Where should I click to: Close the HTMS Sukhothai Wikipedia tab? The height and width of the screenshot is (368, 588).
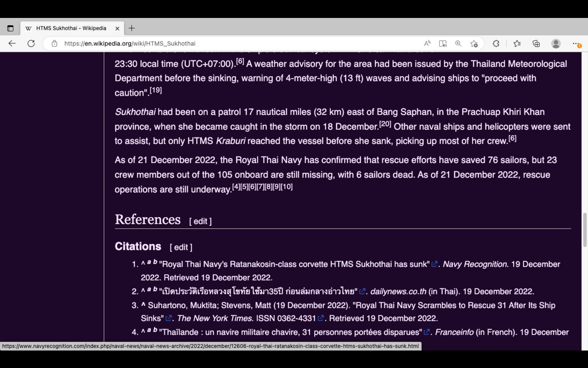point(117,28)
